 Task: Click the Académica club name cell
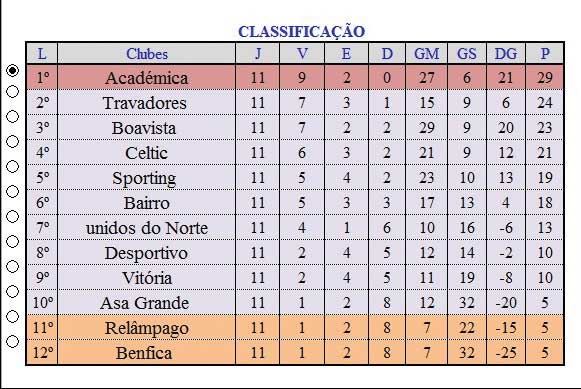coord(147,78)
